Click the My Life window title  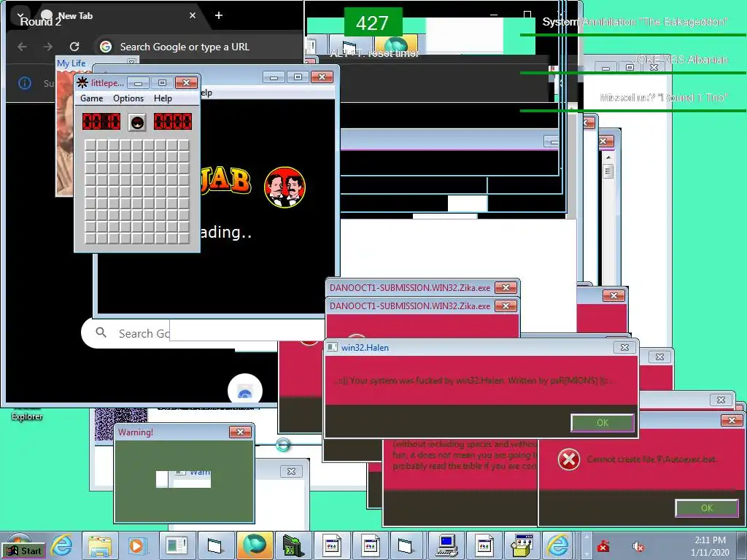click(x=71, y=63)
